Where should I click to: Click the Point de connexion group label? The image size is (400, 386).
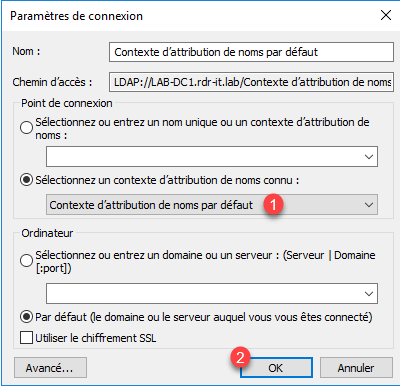point(67,103)
